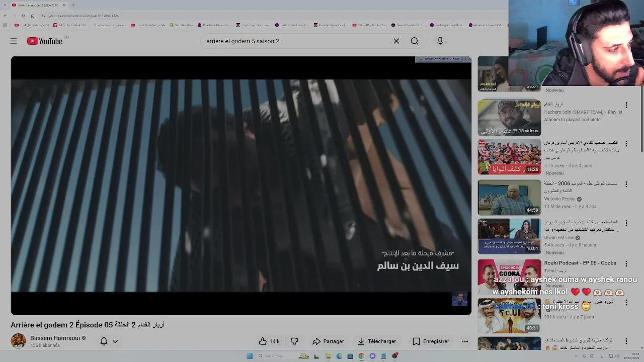644x362 pixels.
Task: Start voice search with the microphone
Action: (x=440, y=41)
